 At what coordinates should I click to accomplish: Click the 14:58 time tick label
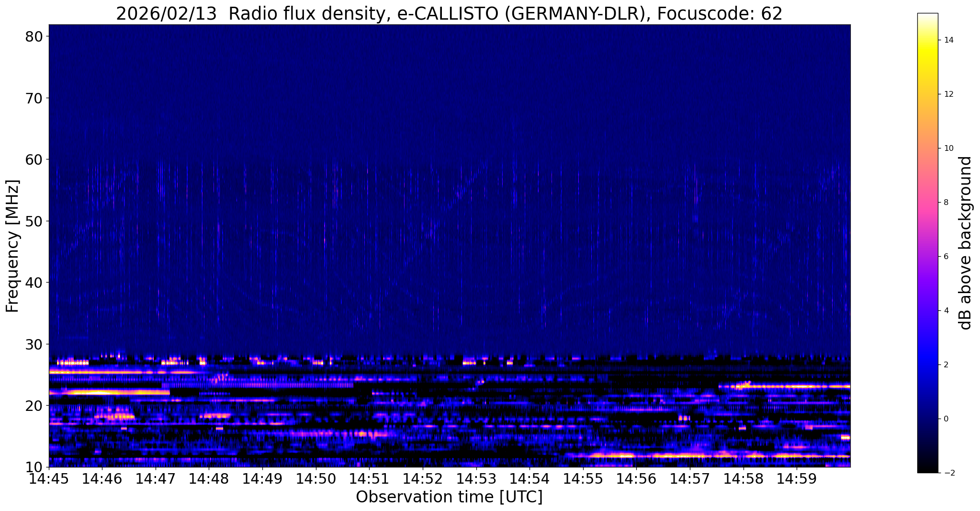tap(743, 478)
